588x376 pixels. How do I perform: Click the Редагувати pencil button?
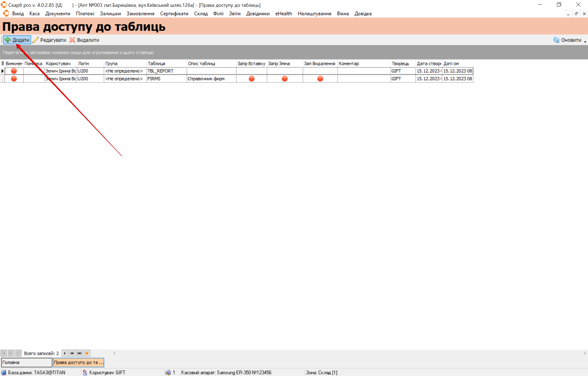[50, 40]
